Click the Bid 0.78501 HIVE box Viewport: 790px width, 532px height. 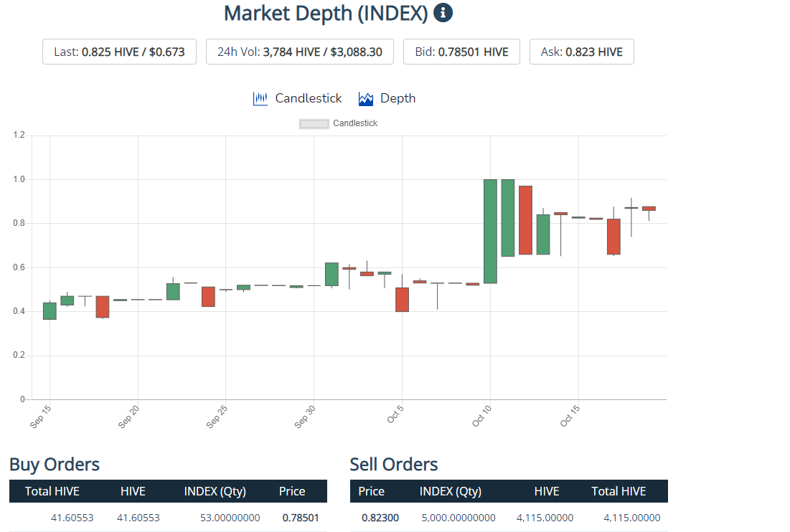tap(461, 52)
